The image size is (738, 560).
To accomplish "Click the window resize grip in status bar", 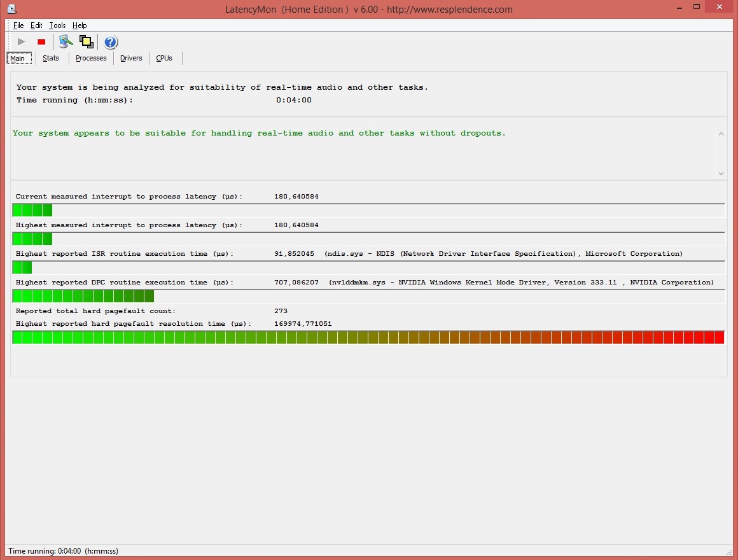I will (729, 552).
